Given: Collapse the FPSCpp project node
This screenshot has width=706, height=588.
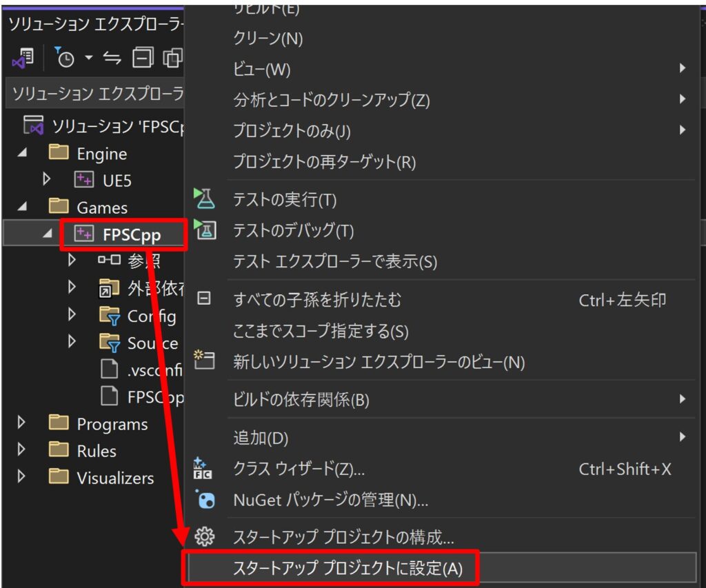Looking at the screenshot, I should click(48, 233).
